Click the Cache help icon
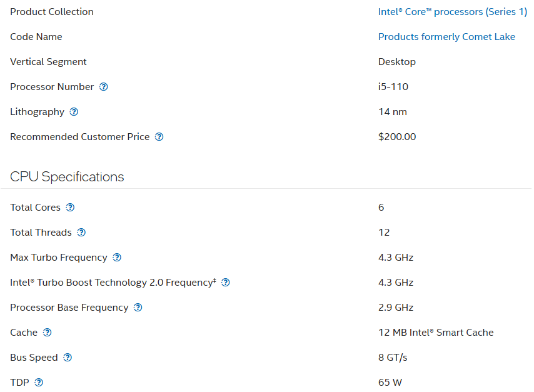The width and height of the screenshot is (534, 392). (47, 333)
